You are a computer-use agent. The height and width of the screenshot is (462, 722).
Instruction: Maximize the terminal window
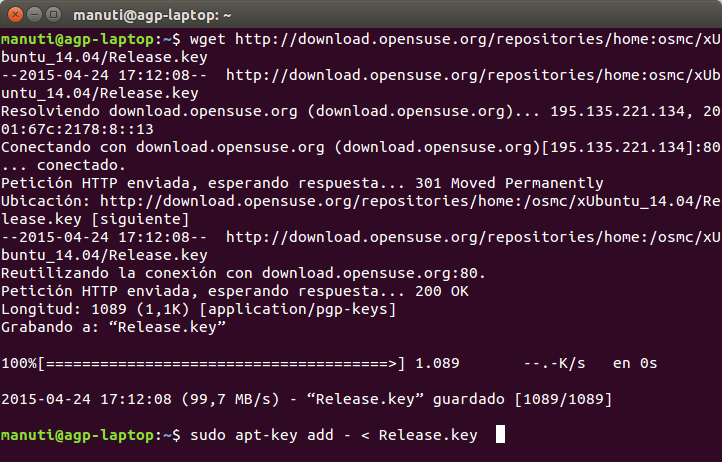point(52,14)
